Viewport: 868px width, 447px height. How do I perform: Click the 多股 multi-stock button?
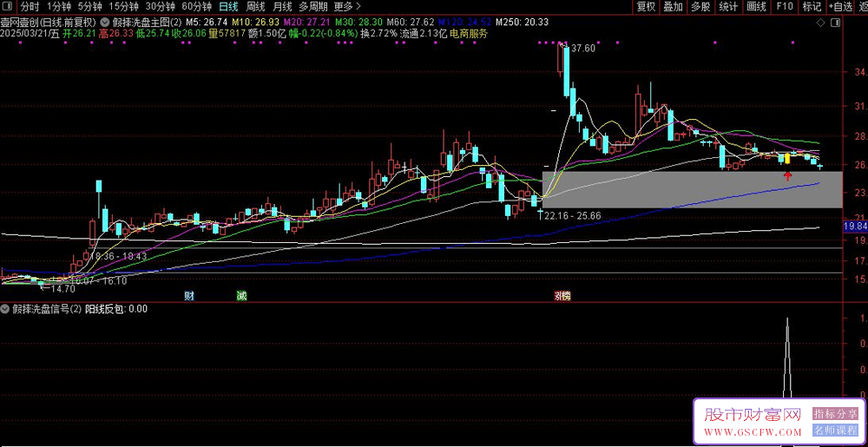(700, 7)
